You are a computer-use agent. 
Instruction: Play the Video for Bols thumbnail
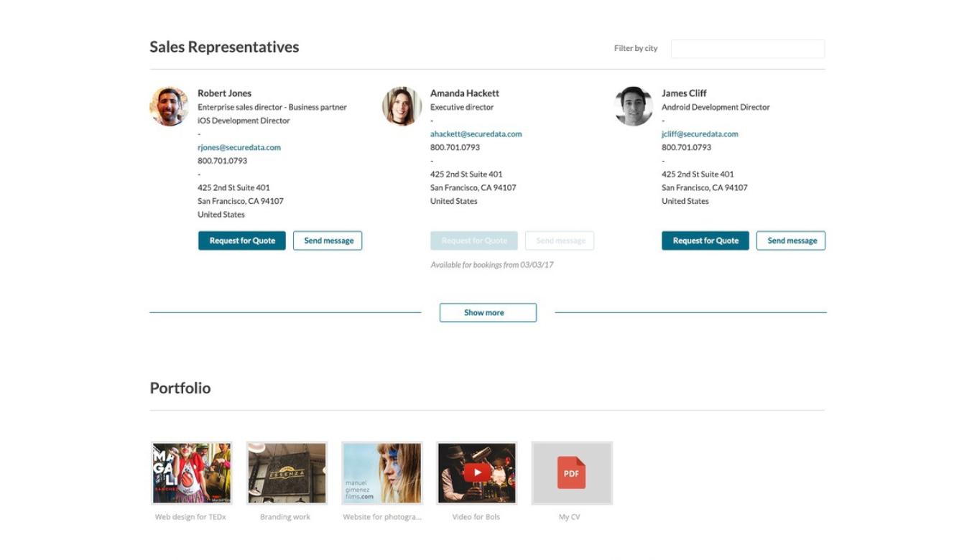[477, 473]
